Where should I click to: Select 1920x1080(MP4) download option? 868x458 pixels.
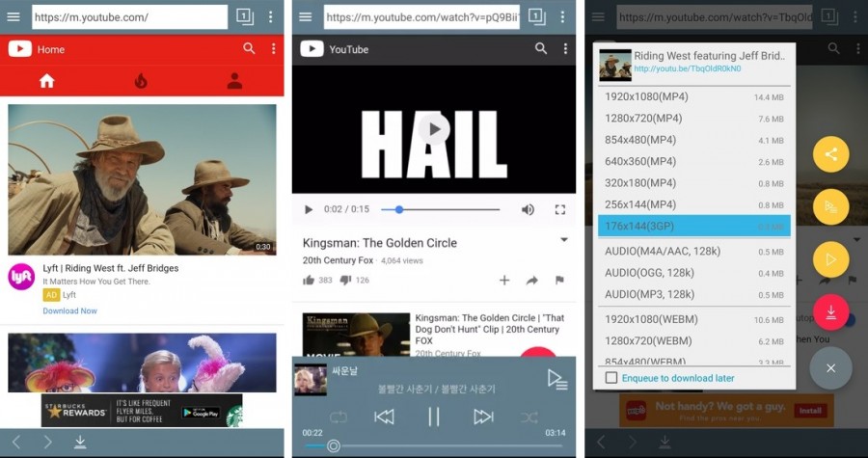(x=694, y=96)
